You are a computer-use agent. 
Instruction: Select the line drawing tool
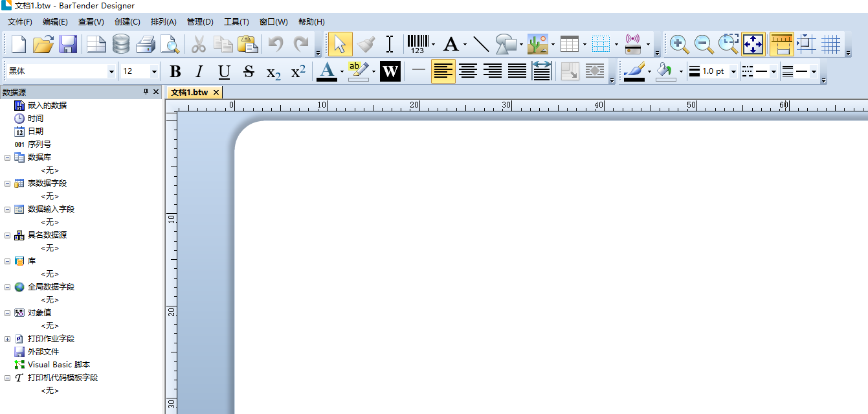coord(481,45)
